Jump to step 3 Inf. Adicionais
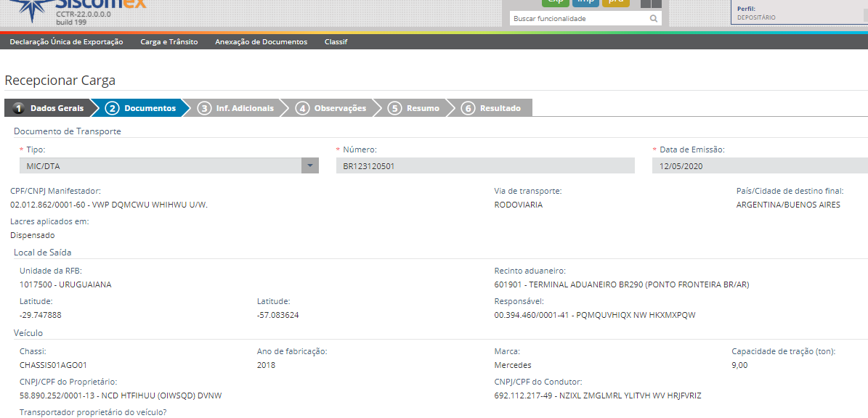868x418 pixels. point(236,108)
